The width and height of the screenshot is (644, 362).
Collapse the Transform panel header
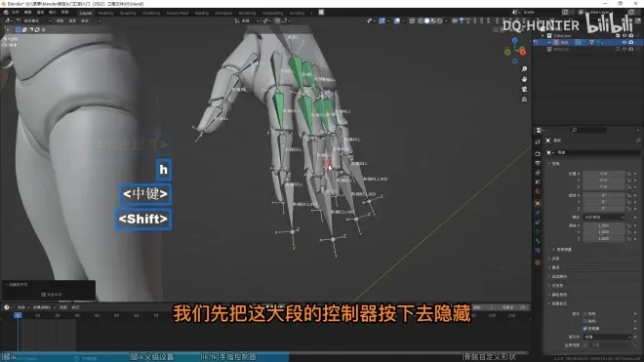554,164
